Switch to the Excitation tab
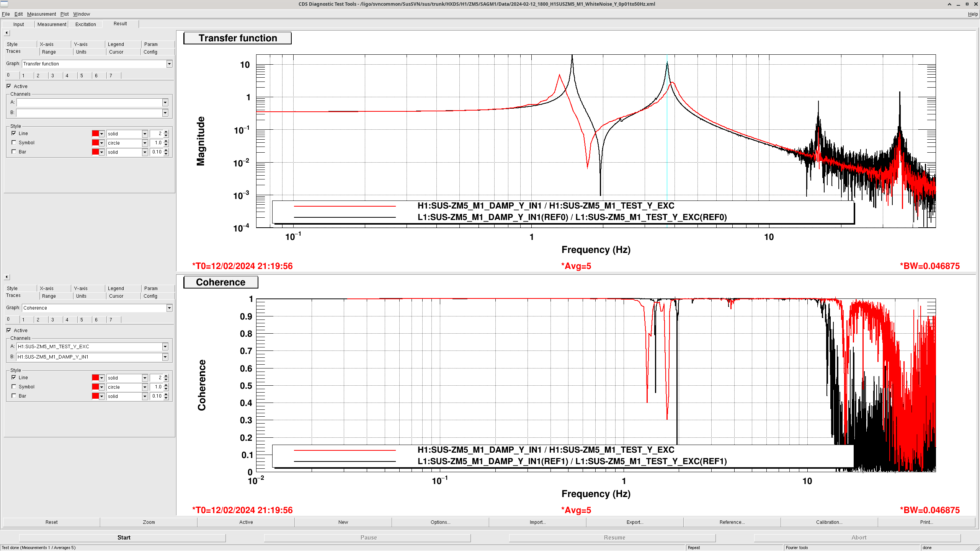980x551 pixels. [85, 24]
